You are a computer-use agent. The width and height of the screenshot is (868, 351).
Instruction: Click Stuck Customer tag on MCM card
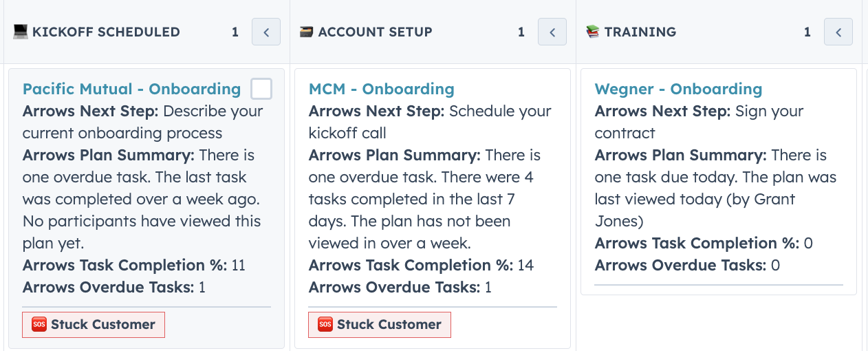point(380,325)
